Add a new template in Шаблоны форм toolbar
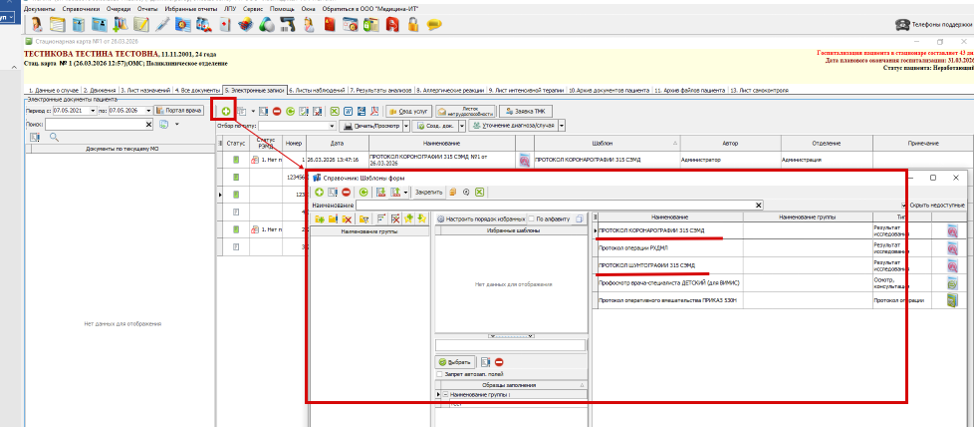The height and width of the screenshot is (427, 974). click(x=319, y=192)
